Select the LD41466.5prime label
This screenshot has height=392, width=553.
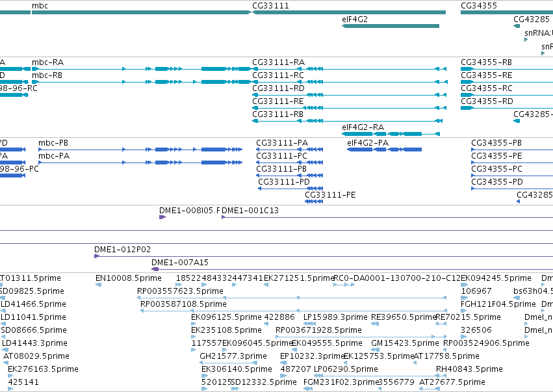34,304
